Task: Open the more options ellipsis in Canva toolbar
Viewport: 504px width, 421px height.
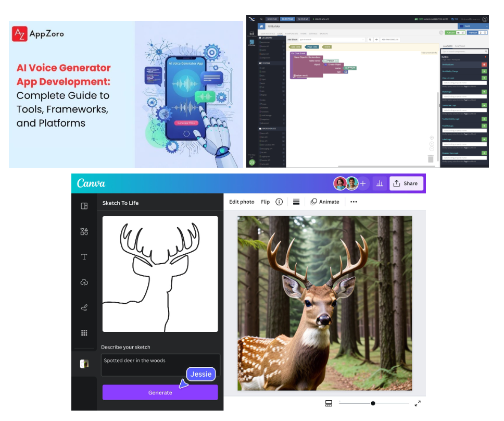Action: 354,202
